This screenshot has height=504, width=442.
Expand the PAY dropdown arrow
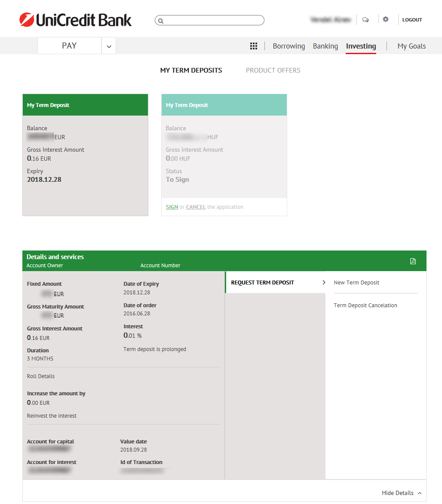click(x=109, y=46)
